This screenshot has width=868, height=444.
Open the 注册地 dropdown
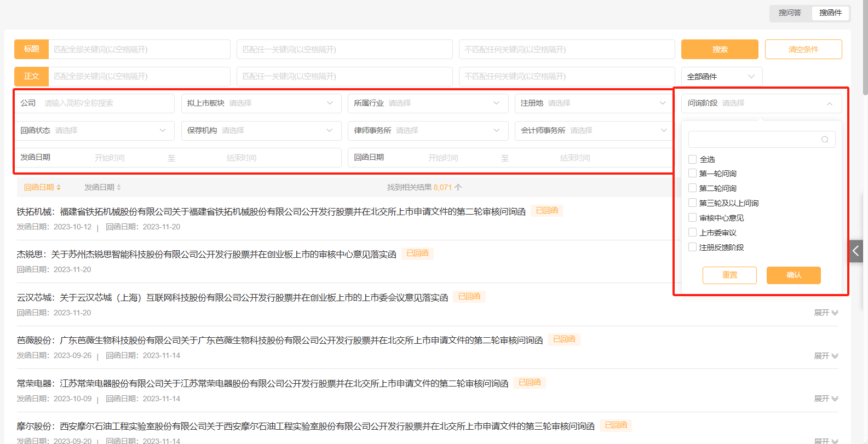tap(594, 103)
